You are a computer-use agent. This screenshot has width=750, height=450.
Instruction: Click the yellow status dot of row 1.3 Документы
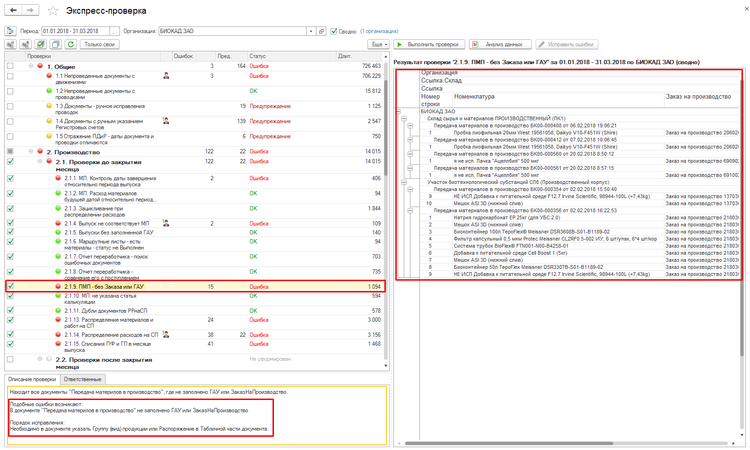[x=49, y=106]
